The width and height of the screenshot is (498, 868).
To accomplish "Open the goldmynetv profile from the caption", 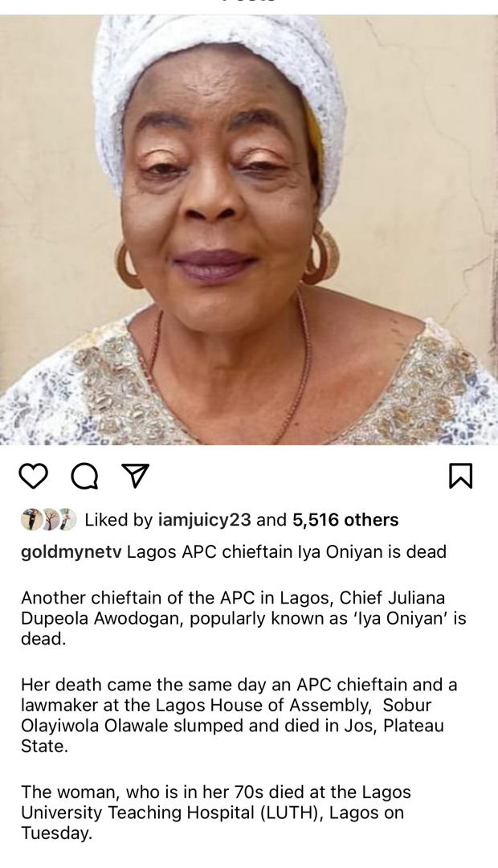I will pos(71,552).
